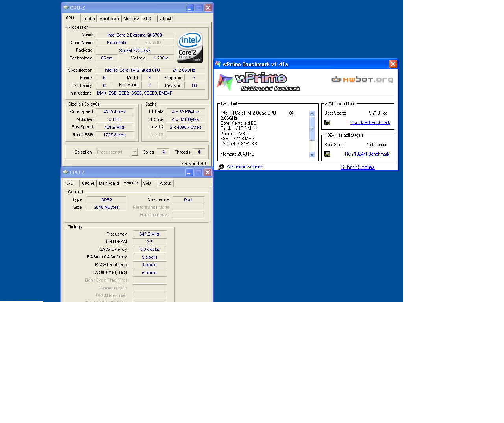Click the RAS# Precharge value 4 clocks
Screen dimensions: 504x423
150,265
